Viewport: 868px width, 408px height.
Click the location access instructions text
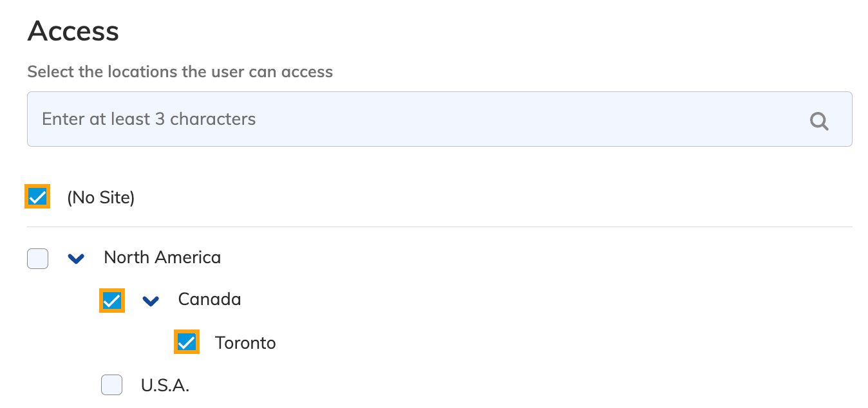point(180,71)
